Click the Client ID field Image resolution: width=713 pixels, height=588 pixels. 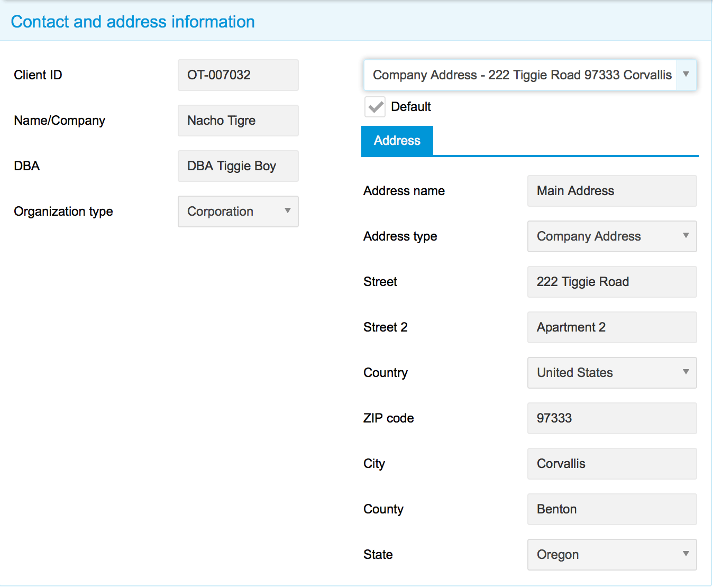[237, 75]
